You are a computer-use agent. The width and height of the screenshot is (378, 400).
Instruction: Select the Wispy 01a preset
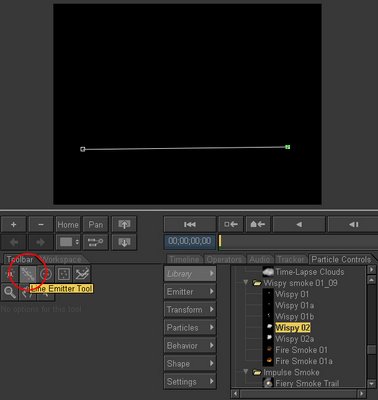294,305
